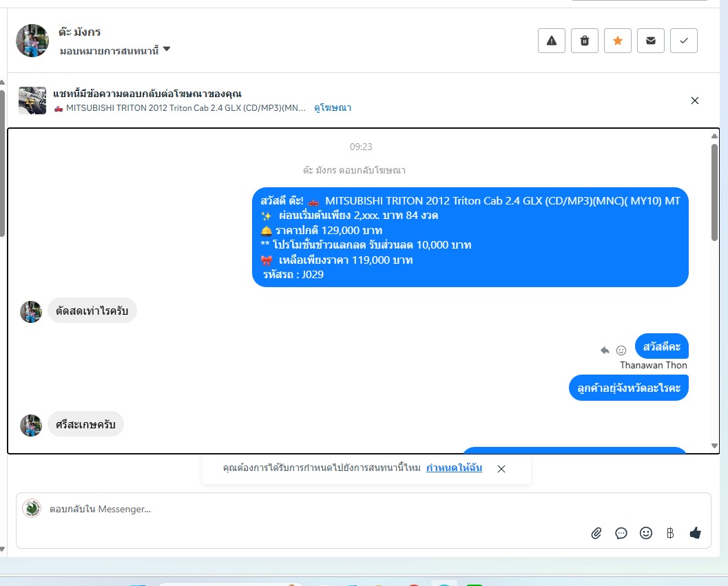Click the reply arrow beside สวัสดีคะ
This screenshot has width=728, height=586.
[x=605, y=350]
